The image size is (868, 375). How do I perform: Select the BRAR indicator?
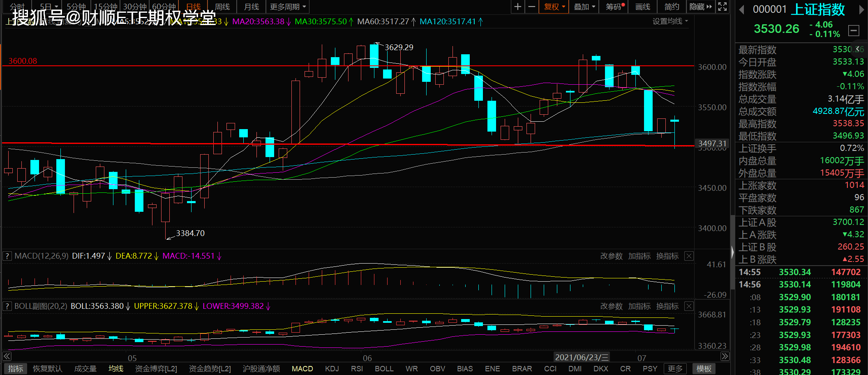click(x=522, y=368)
